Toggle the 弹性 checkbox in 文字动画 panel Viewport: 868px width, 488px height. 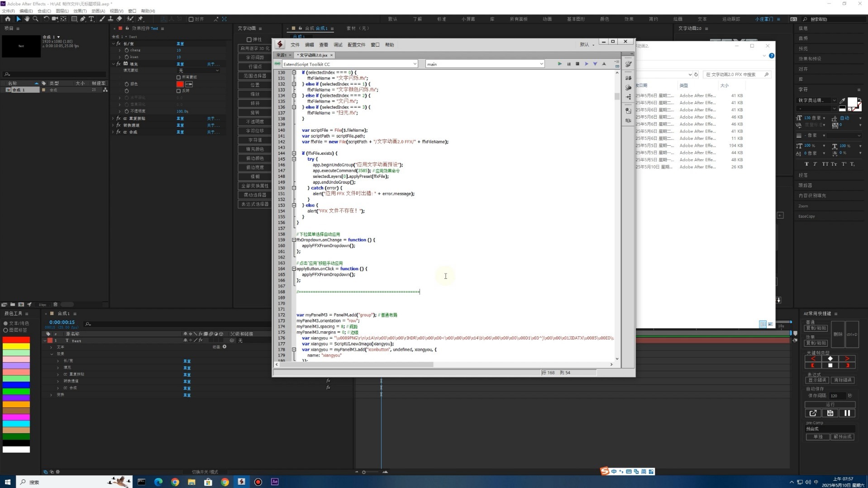click(x=249, y=40)
